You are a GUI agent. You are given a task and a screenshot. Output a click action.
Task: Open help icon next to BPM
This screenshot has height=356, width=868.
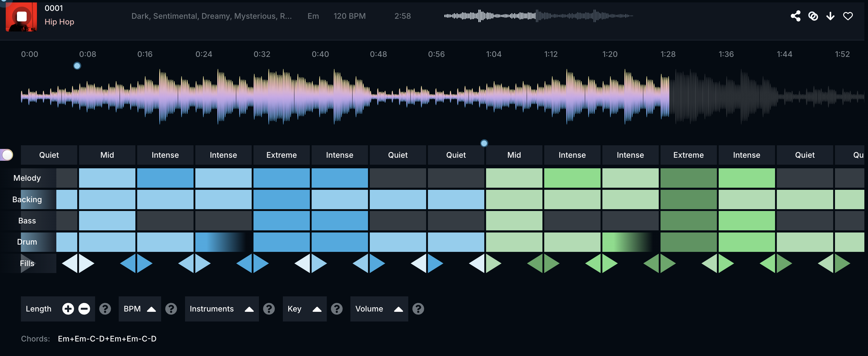(171, 308)
